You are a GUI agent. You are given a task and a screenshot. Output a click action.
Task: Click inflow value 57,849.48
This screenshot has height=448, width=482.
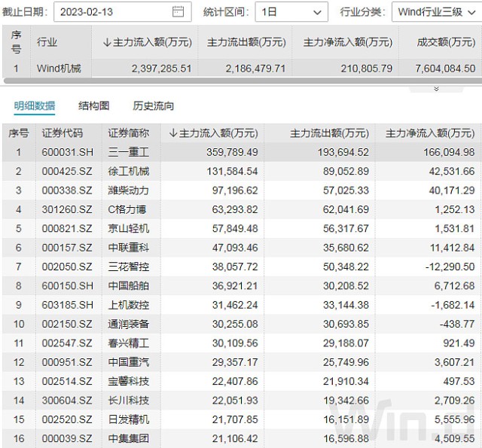(235, 228)
